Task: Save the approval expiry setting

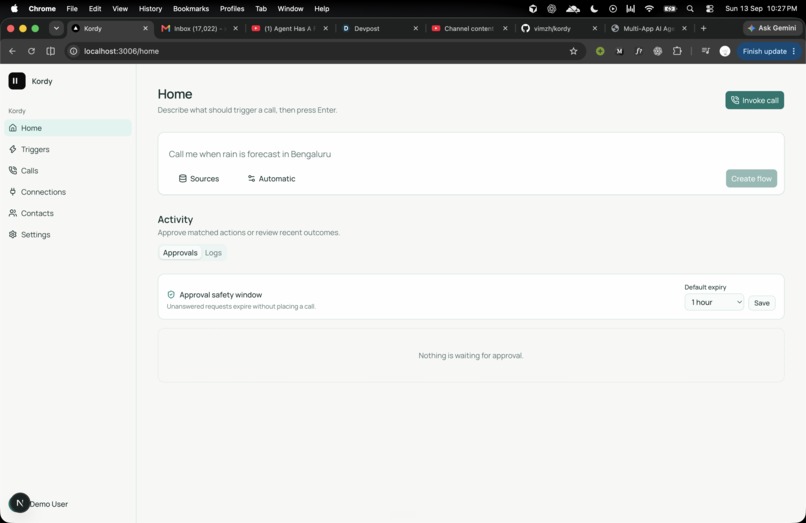Action: click(x=761, y=303)
